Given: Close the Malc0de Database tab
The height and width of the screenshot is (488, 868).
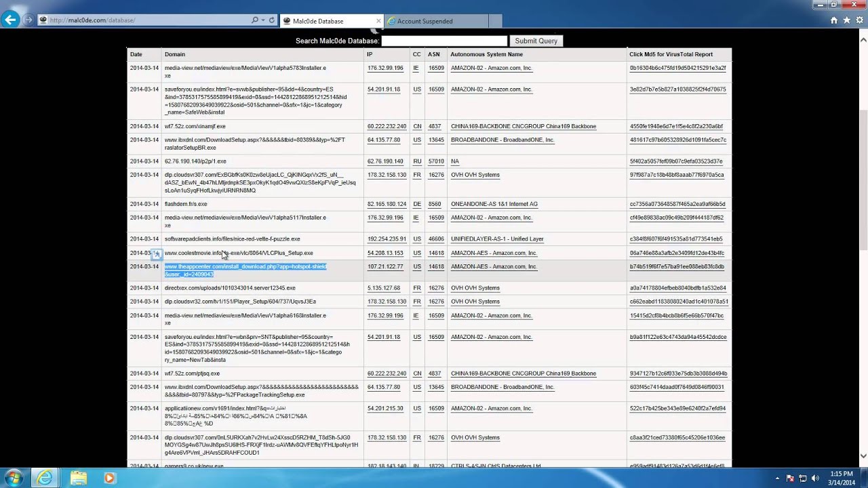Looking at the screenshot, I should [377, 21].
